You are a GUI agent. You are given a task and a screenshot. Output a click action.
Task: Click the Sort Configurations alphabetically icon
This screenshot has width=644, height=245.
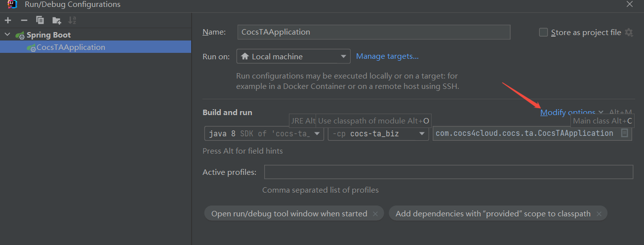pyautogui.click(x=72, y=20)
